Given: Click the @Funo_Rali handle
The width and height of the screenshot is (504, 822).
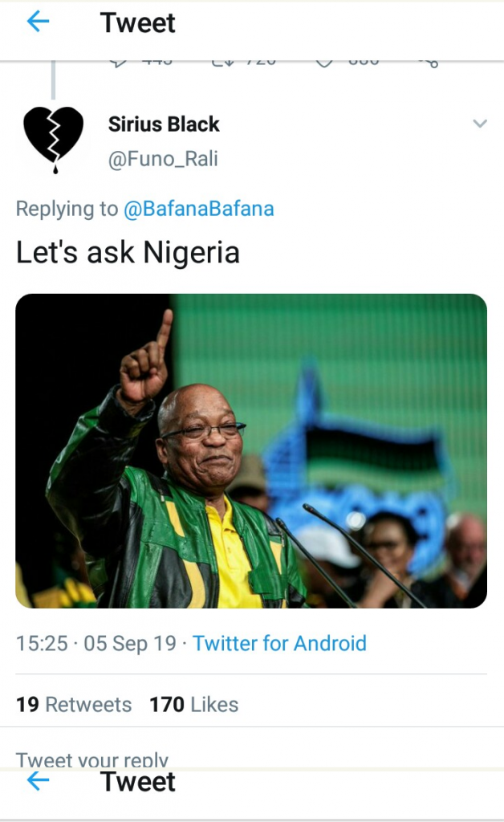Looking at the screenshot, I should coord(163,159).
